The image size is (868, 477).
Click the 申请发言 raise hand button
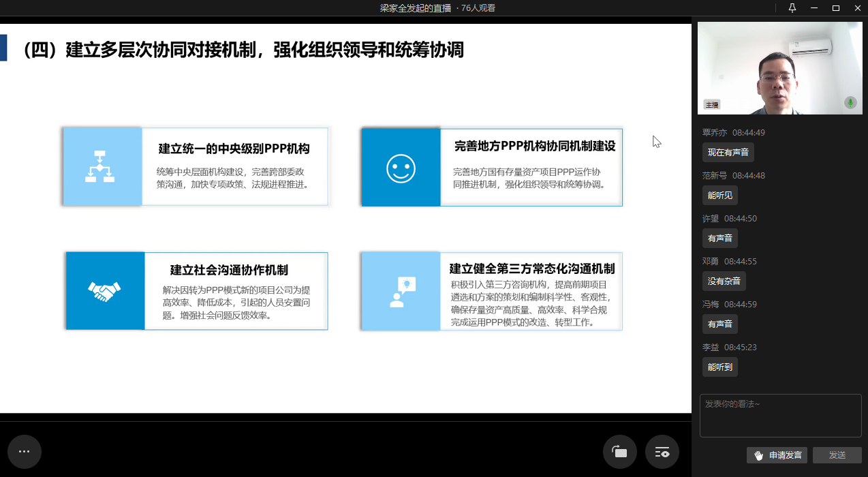[777, 455]
